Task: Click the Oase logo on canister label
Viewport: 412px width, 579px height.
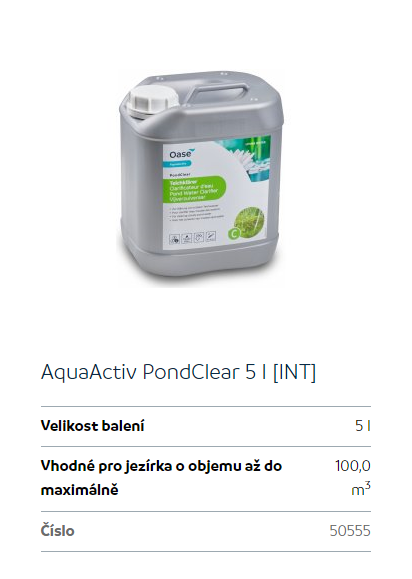Action: 180,153
